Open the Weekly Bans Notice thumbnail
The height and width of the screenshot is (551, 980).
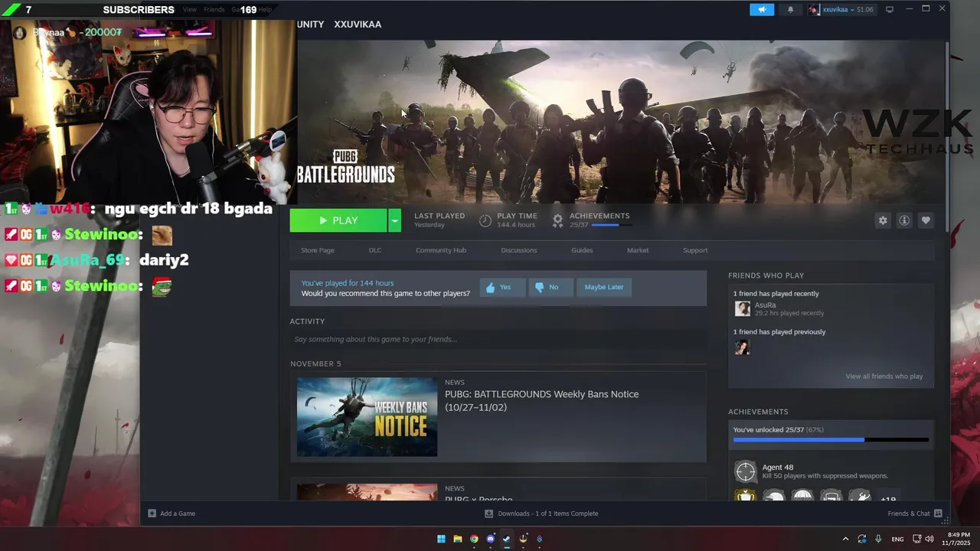click(x=367, y=417)
